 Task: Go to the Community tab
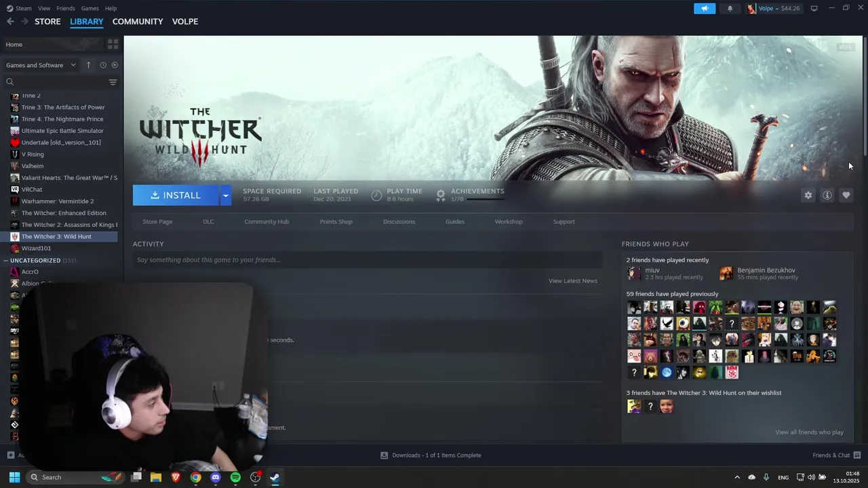click(x=138, y=22)
